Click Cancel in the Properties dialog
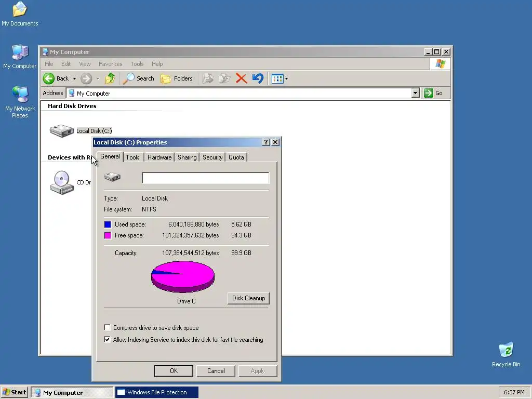The width and height of the screenshot is (532, 399). pyautogui.click(x=216, y=371)
